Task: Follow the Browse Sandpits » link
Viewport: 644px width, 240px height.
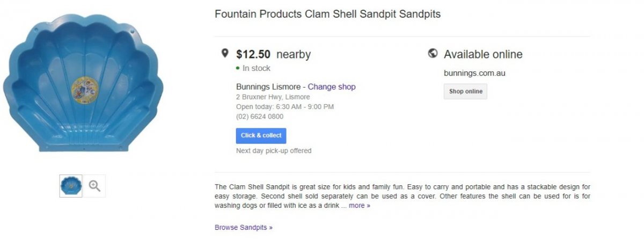Action: pos(243,227)
